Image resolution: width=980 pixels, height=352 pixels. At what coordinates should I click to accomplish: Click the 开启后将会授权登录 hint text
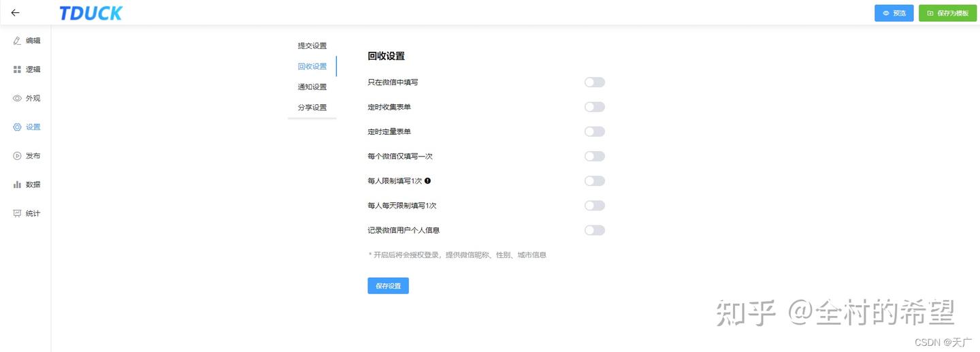(x=457, y=255)
